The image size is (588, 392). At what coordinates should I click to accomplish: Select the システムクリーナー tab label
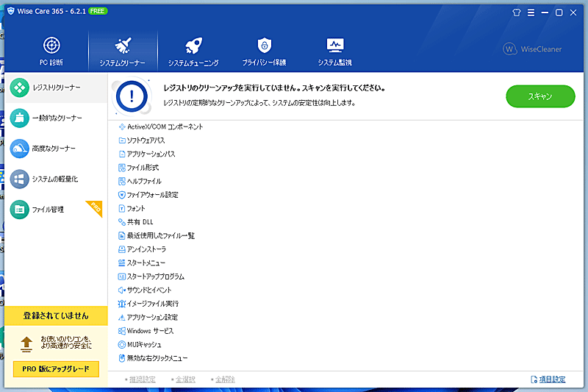pos(122,63)
